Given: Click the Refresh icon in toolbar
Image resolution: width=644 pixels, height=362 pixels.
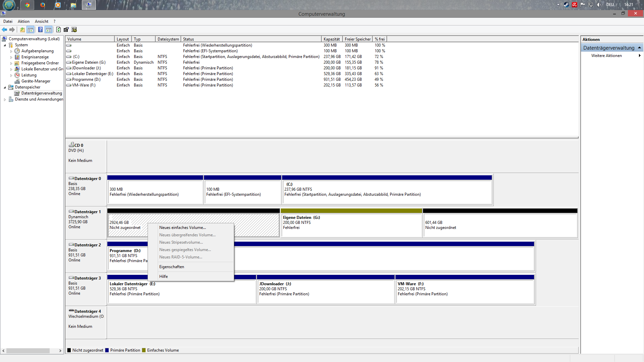Looking at the screenshot, I should point(58,29).
